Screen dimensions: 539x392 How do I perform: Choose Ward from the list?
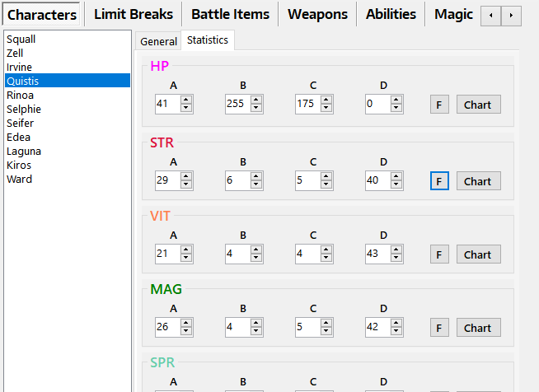tap(68, 179)
